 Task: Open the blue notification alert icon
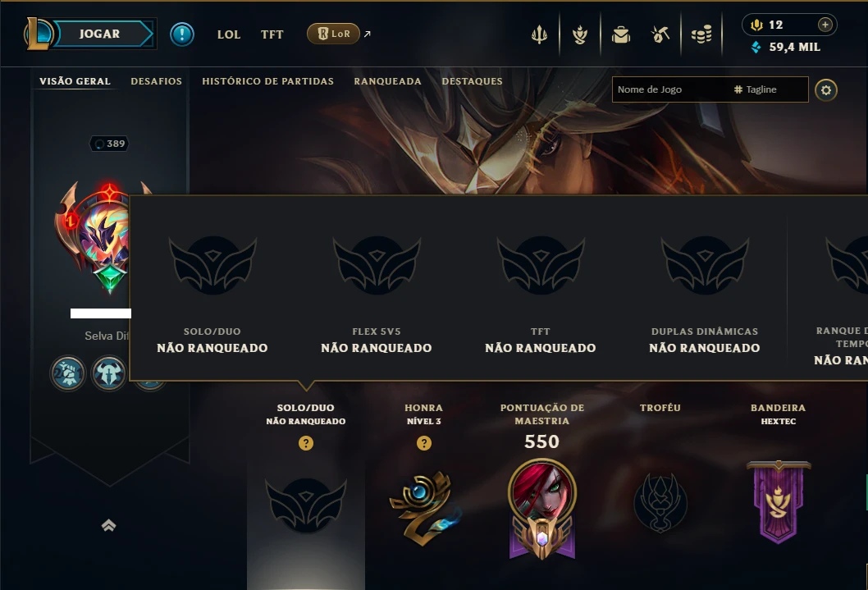coord(182,34)
